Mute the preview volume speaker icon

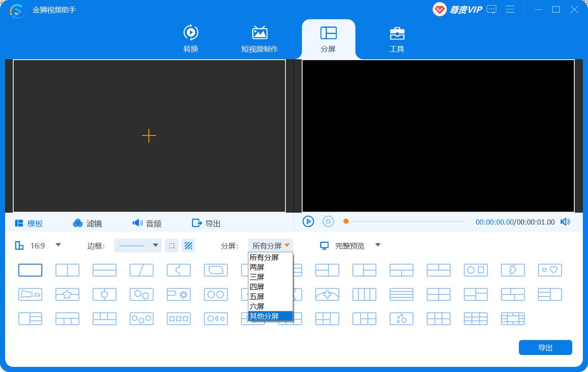click(x=565, y=222)
